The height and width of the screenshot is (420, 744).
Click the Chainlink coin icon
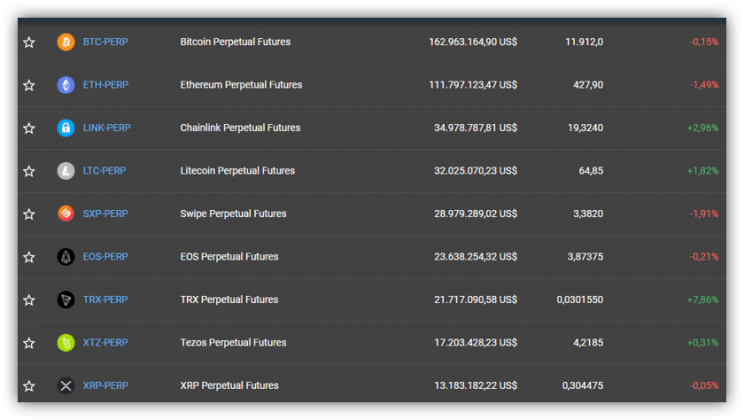tap(66, 128)
